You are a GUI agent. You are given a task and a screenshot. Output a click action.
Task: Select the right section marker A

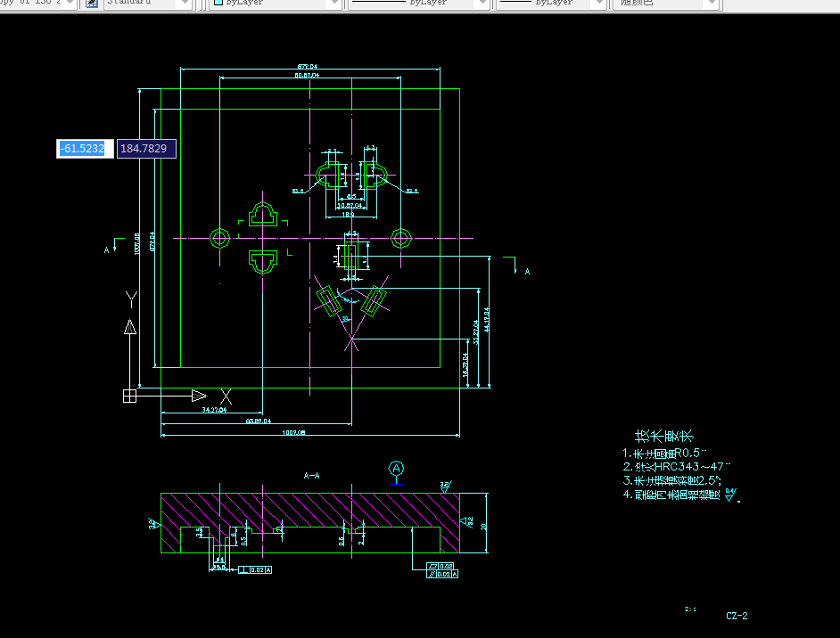point(527,272)
